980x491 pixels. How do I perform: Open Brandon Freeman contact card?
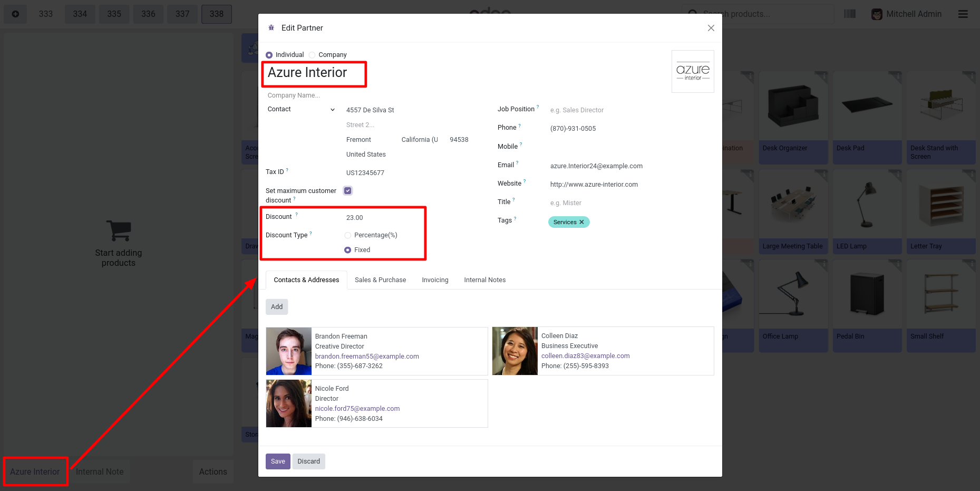[377, 351]
